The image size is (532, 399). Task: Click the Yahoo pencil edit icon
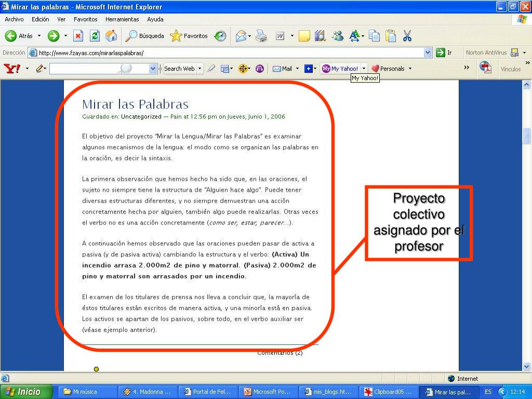click(x=39, y=69)
